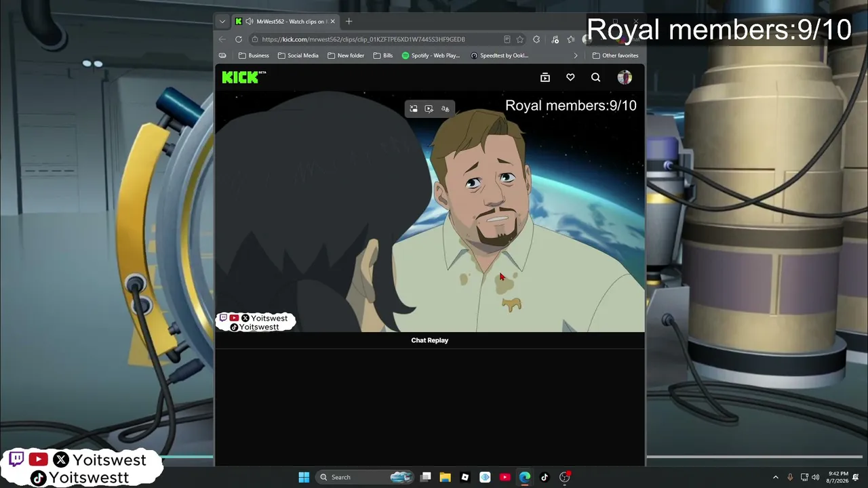Open the clock and date flyout
868x488 pixels.
[838, 477]
